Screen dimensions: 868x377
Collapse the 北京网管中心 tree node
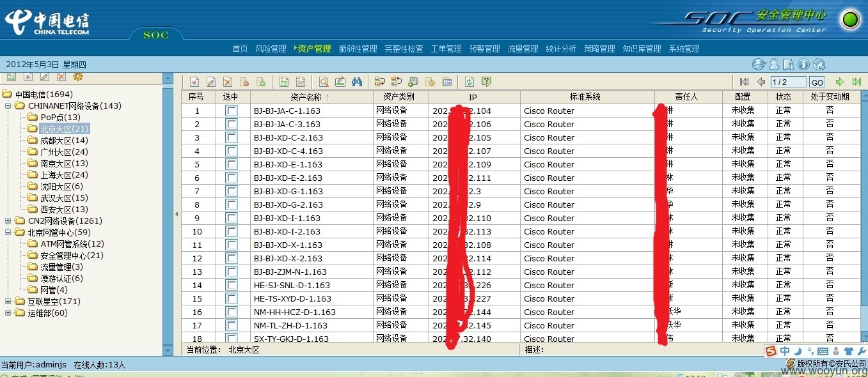click(x=8, y=233)
